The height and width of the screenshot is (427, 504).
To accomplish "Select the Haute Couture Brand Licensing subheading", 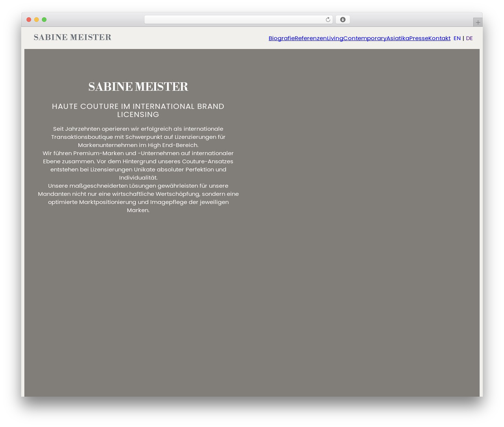I will (x=138, y=110).
